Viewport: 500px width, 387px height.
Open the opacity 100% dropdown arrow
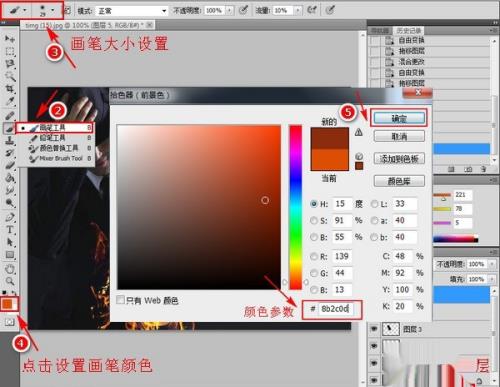(230, 11)
